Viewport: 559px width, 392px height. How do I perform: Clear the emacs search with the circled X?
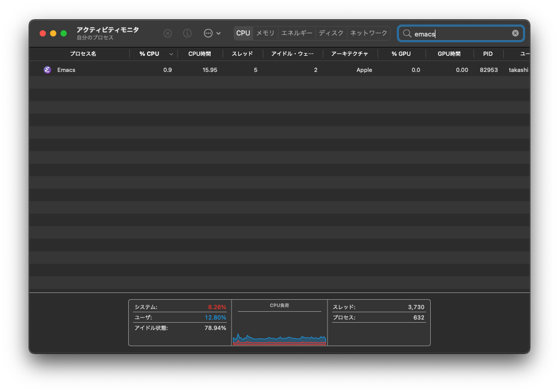(515, 33)
